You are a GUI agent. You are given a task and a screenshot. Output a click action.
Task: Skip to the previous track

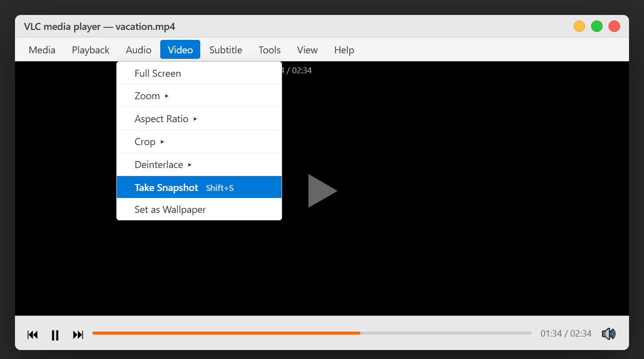pos(32,335)
